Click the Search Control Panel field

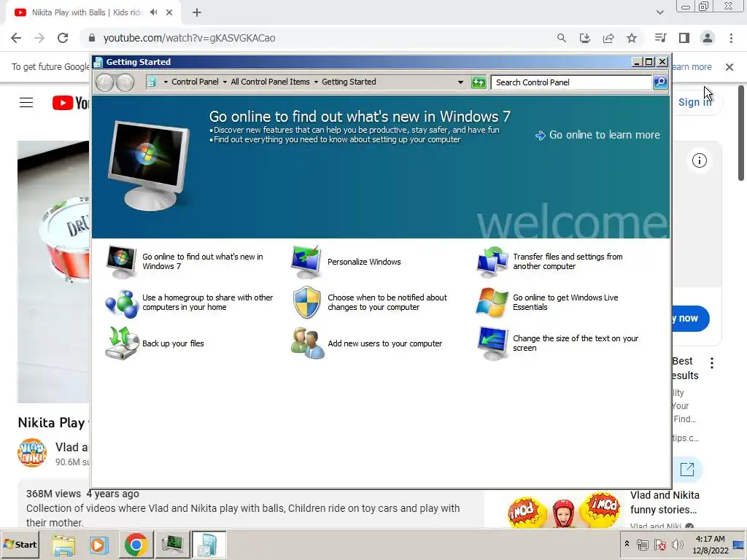570,82
